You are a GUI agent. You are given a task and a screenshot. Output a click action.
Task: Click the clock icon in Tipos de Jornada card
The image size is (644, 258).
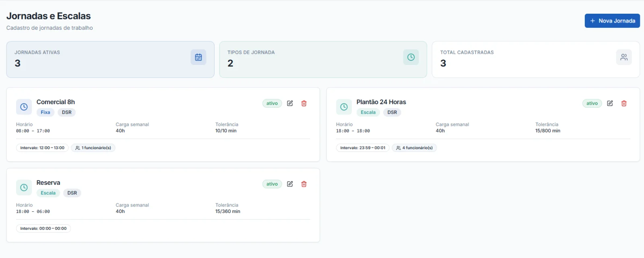(x=411, y=57)
